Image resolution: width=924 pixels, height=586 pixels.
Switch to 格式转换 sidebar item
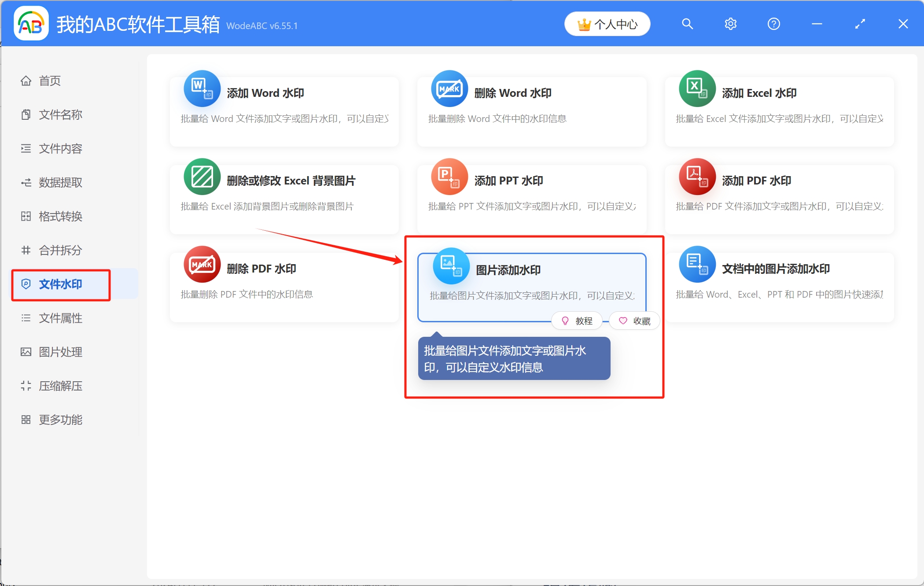(60, 217)
